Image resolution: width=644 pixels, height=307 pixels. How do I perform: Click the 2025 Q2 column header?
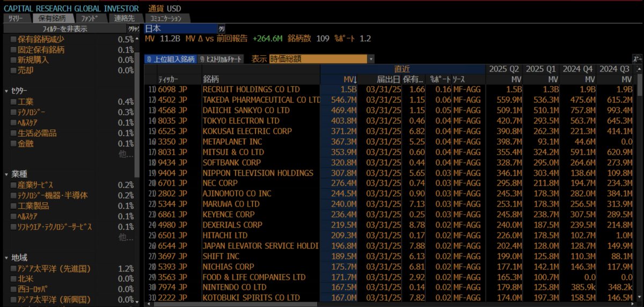click(504, 69)
